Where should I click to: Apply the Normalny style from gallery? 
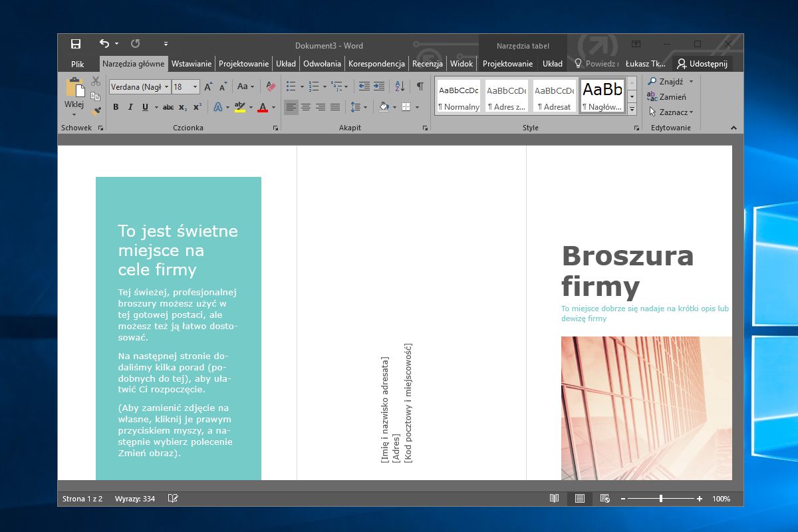coord(459,96)
